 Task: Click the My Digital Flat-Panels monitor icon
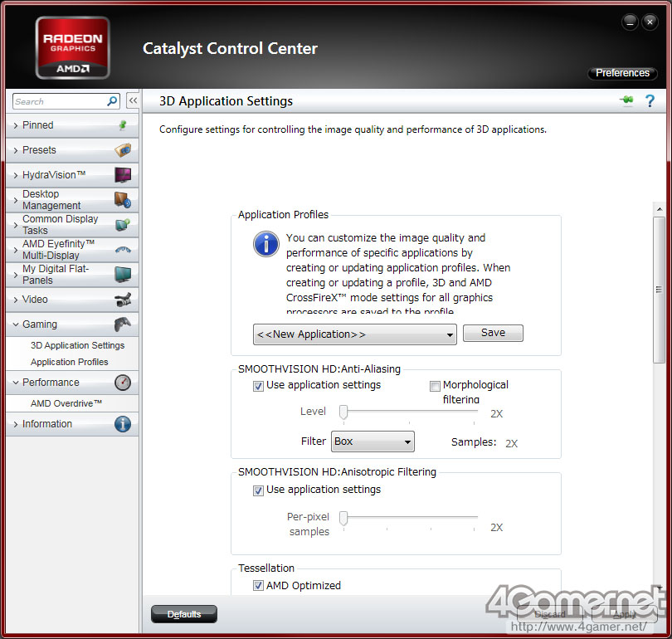123,275
